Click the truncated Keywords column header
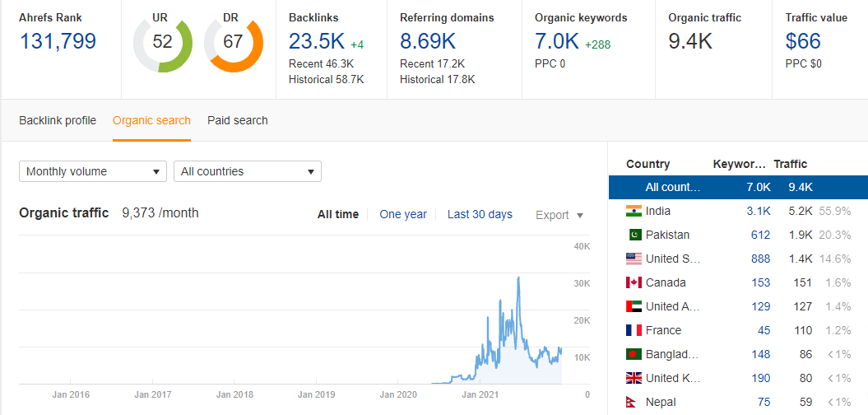868x415 pixels. point(740,164)
